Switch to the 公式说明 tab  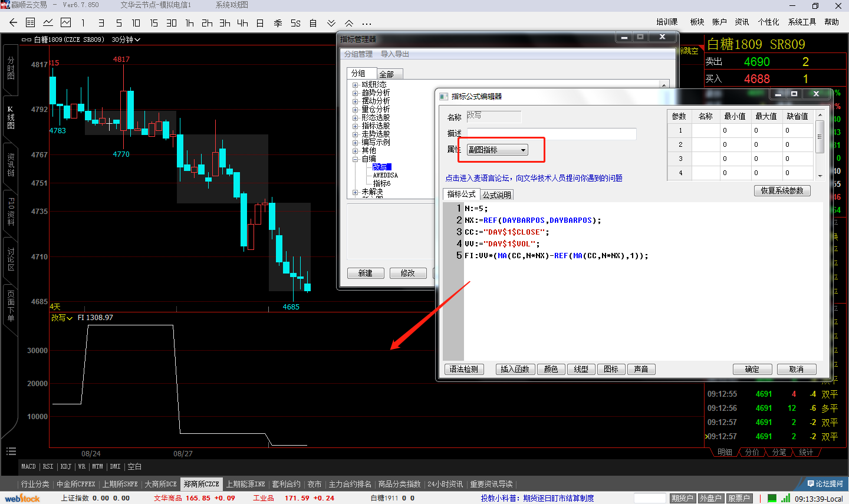(496, 195)
